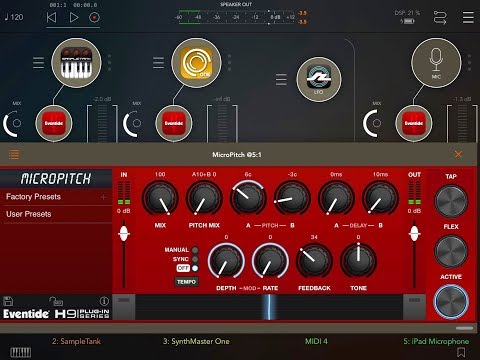Select MANUAL tempo mode
This screenshot has height=360, width=480.
tap(195, 250)
